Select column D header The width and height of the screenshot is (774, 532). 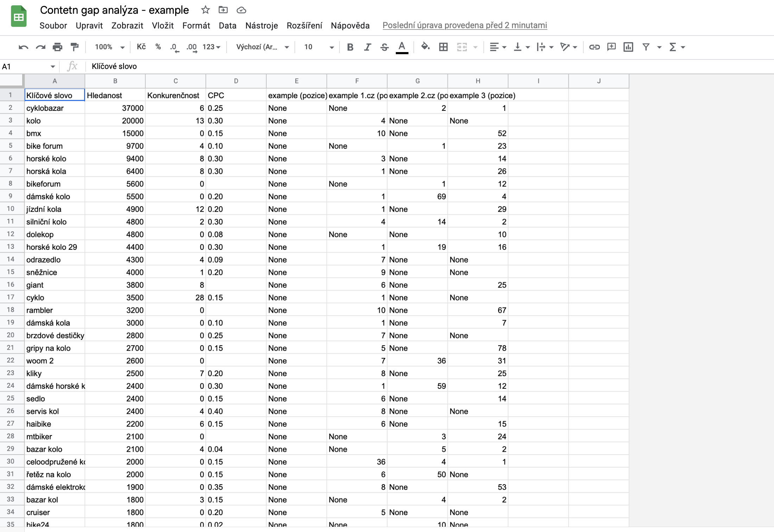236,81
